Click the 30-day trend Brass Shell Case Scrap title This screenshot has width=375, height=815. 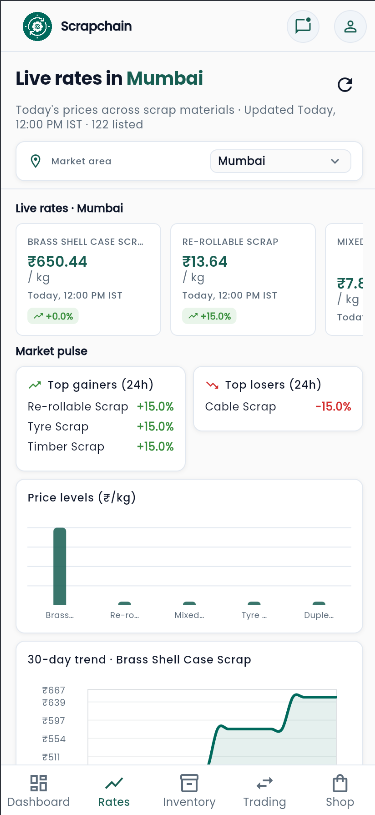click(139, 660)
